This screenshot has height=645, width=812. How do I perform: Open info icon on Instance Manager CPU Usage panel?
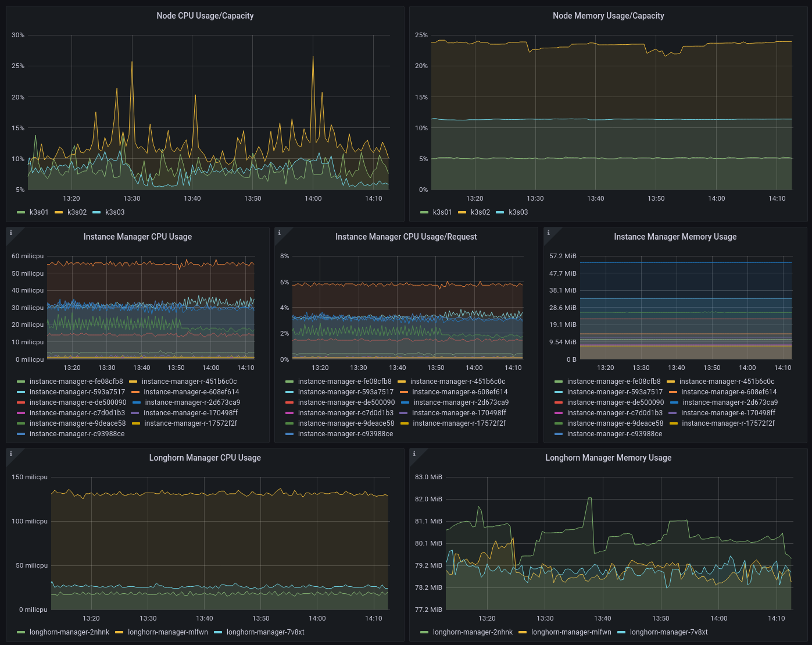pyautogui.click(x=11, y=233)
